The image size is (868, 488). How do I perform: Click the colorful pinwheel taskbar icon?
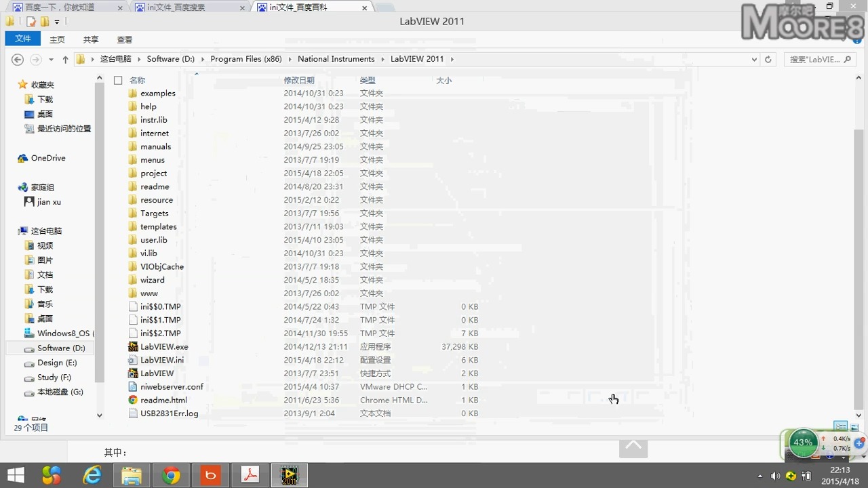point(52,476)
